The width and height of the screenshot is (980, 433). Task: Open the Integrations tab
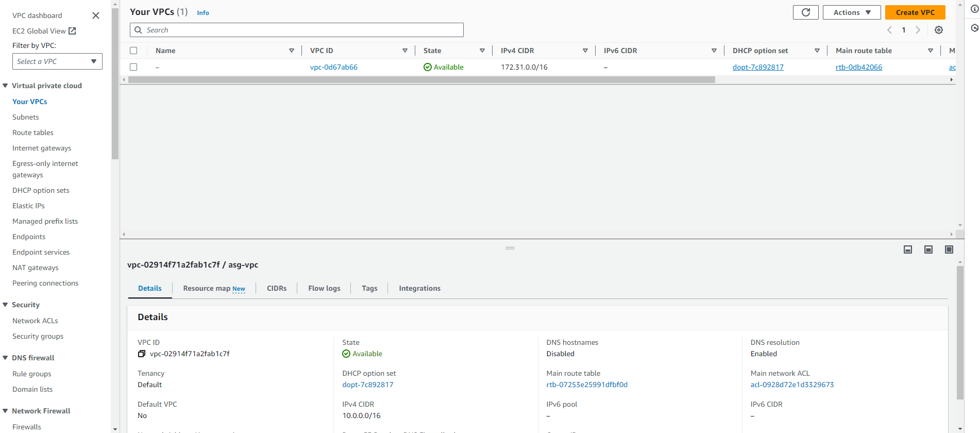(419, 288)
